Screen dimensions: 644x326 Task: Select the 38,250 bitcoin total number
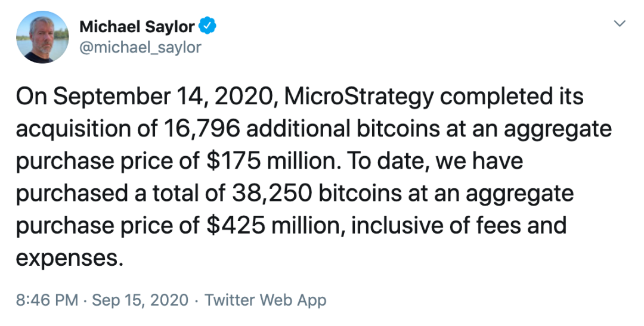[271, 193]
